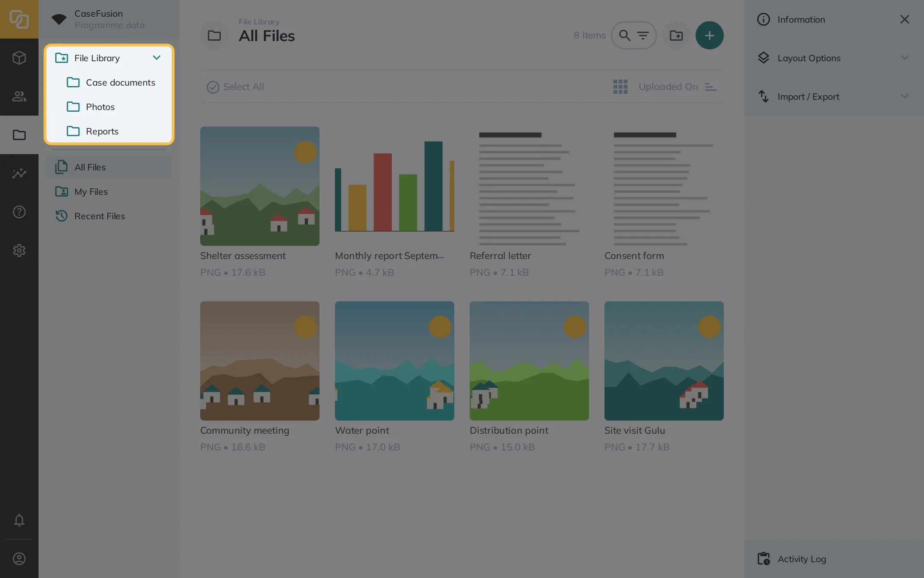Toggle the sort direction icon

pos(711,86)
